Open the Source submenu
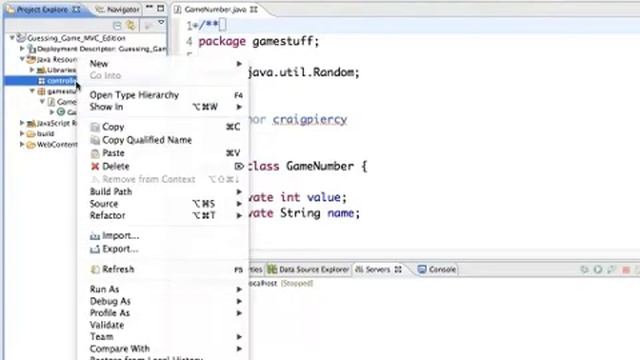The image size is (640, 360). coord(163,204)
